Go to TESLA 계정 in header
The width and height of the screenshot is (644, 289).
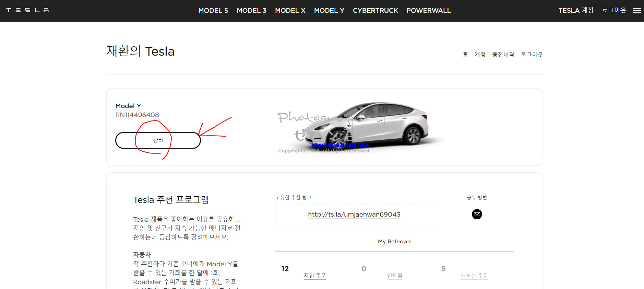pos(576,10)
